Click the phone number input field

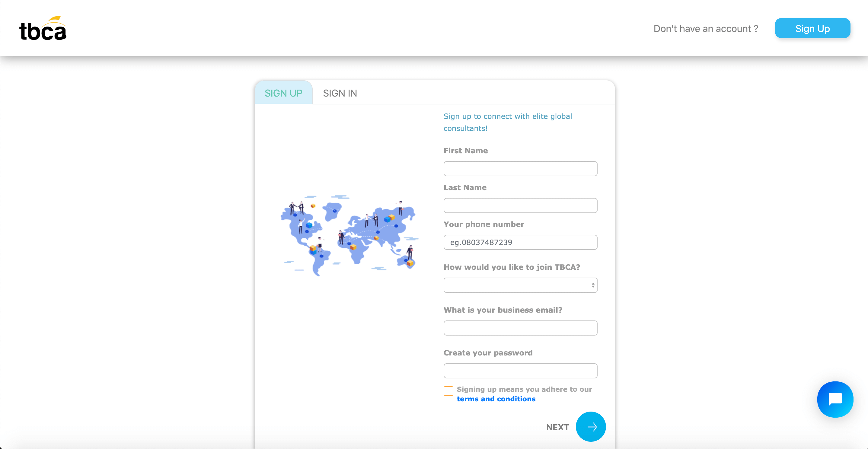520,242
